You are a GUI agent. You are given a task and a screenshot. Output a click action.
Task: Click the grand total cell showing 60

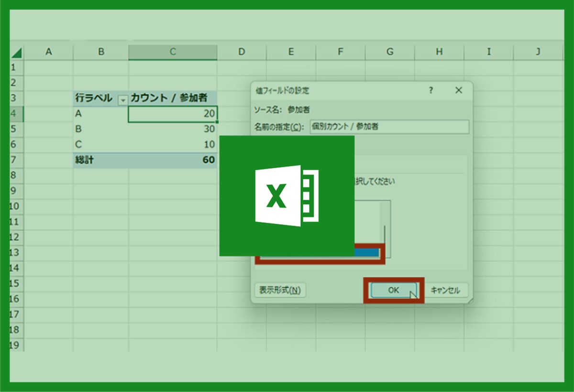[173, 160]
